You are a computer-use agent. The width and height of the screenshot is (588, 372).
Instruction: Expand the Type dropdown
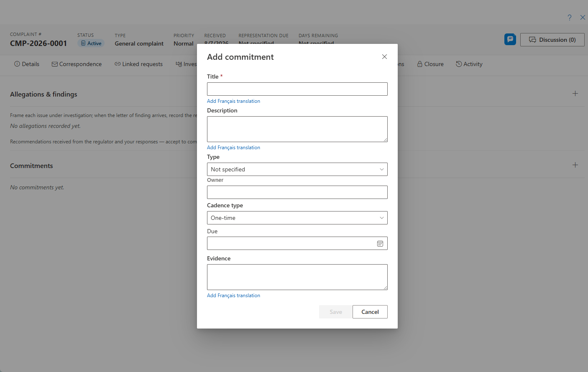pos(297,169)
